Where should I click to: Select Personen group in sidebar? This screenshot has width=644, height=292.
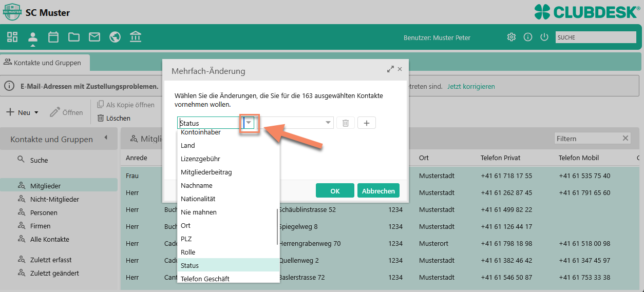click(x=44, y=212)
